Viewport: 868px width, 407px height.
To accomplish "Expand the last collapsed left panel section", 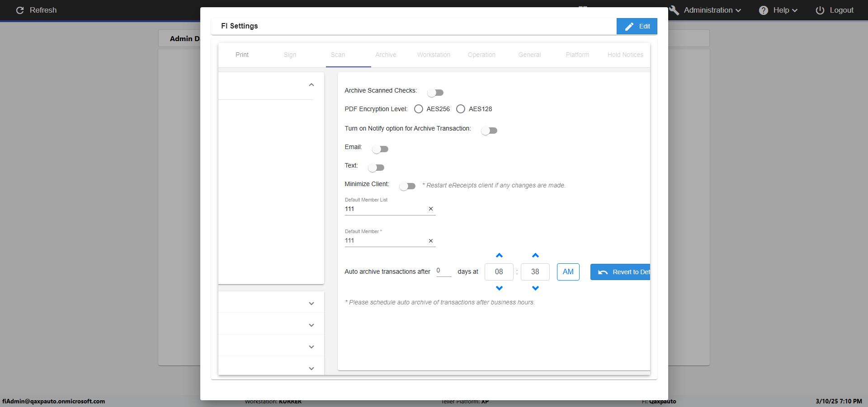I will 311,369.
